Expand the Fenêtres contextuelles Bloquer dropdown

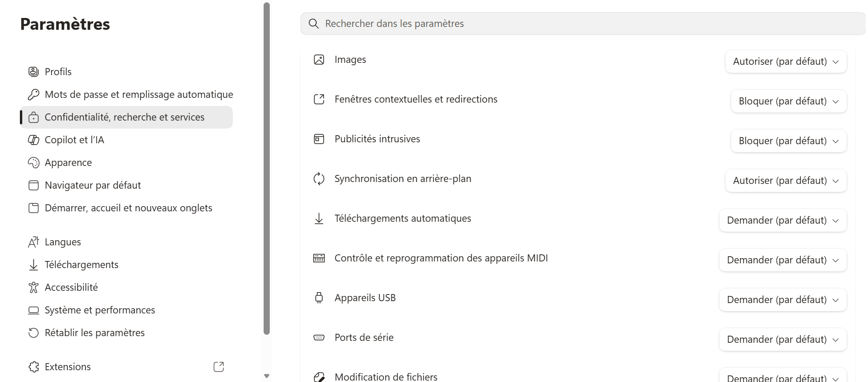788,101
